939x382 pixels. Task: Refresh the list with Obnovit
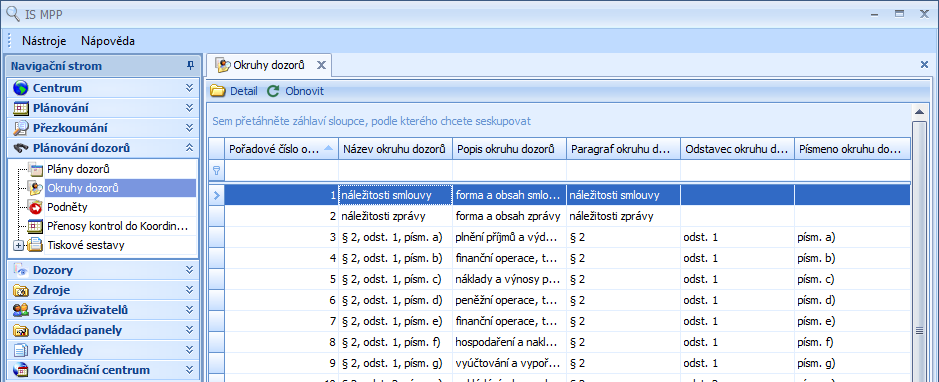coord(295,91)
